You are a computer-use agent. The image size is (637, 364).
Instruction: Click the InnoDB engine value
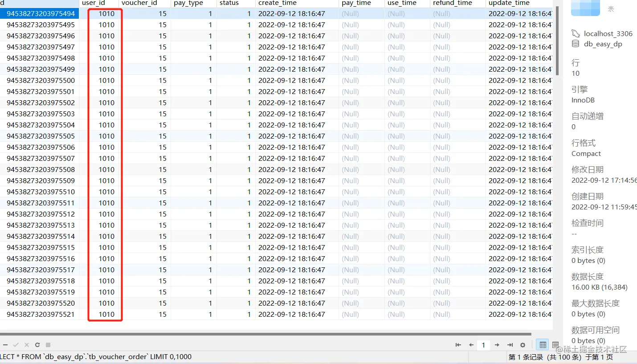click(x=583, y=100)
